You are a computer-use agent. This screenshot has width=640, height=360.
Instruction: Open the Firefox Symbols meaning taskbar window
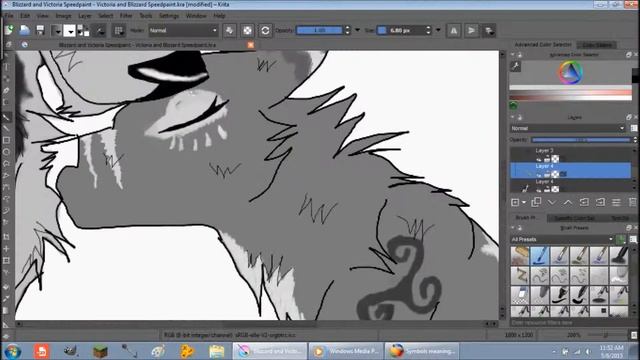point(422,351)
